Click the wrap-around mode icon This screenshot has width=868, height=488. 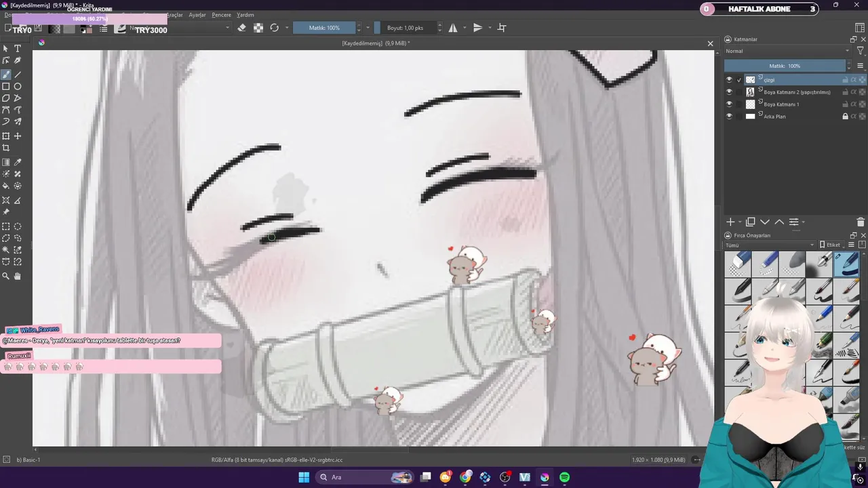click(502, 28)
